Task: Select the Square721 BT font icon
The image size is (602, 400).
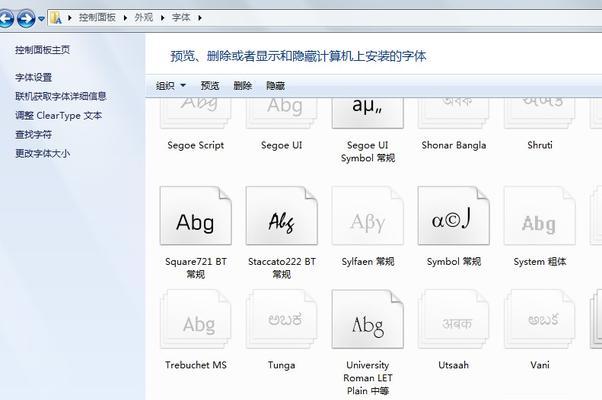Action: (196, 216)
